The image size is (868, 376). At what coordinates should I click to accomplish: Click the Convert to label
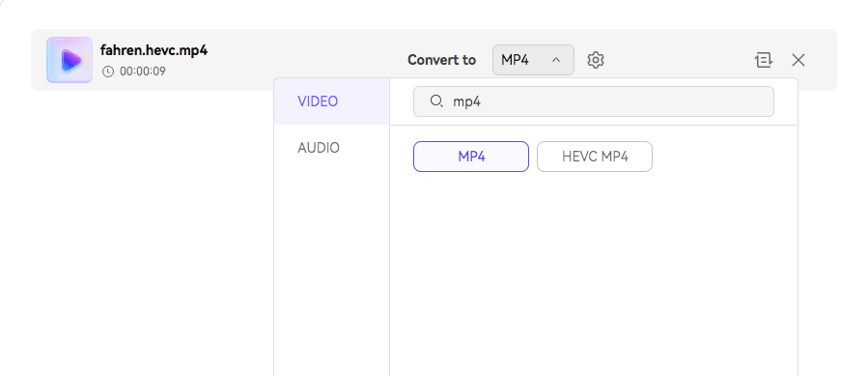pos(442,60)
